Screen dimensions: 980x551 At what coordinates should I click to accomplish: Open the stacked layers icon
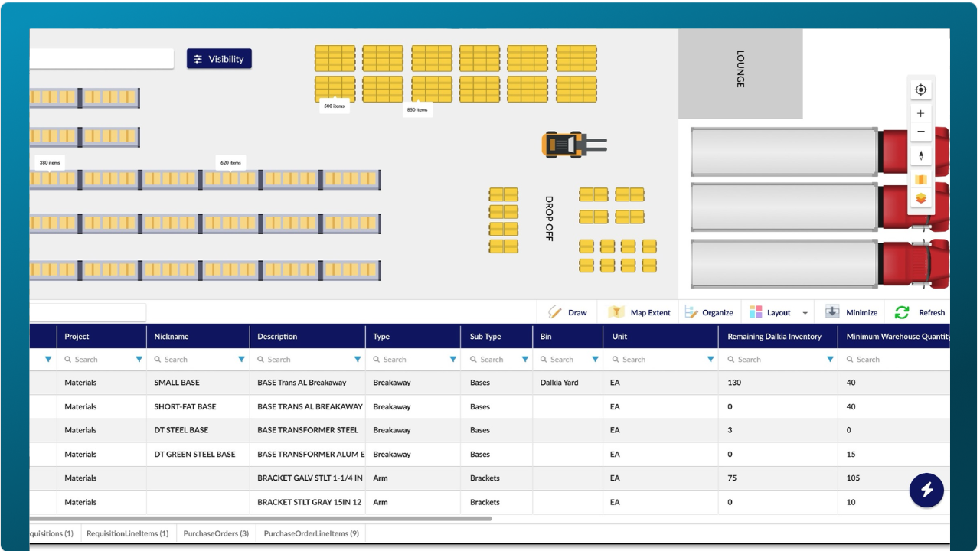(x=920, y=198)
